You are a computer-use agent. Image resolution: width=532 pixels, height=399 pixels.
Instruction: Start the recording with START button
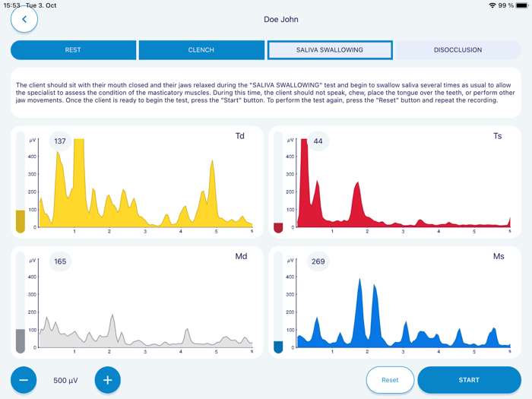tap(469, 380)
